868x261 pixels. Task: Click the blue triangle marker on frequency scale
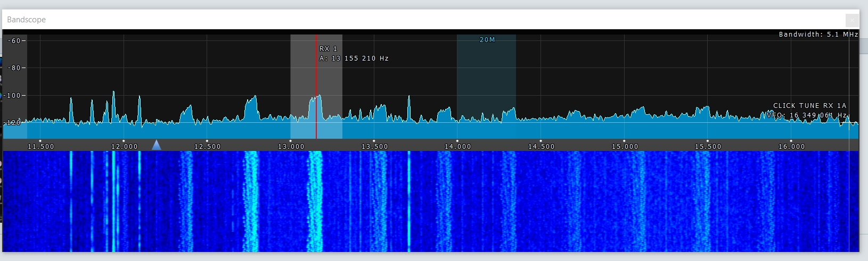156,145
